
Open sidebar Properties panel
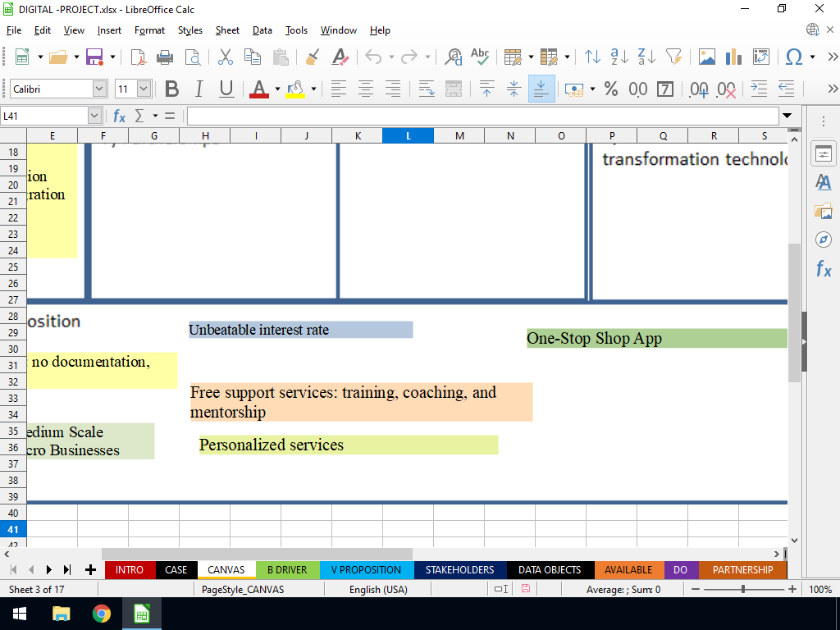(x=824, y=154)
